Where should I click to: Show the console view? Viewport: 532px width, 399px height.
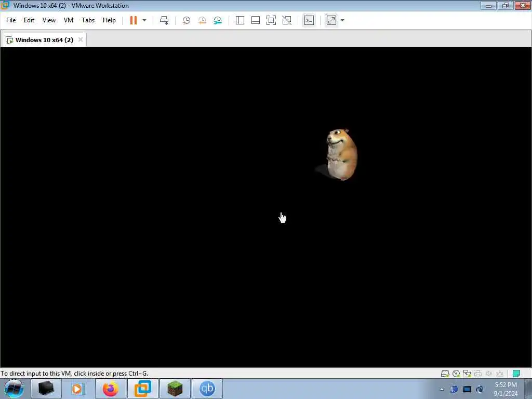pyautogui.click(x=309, y=20)
